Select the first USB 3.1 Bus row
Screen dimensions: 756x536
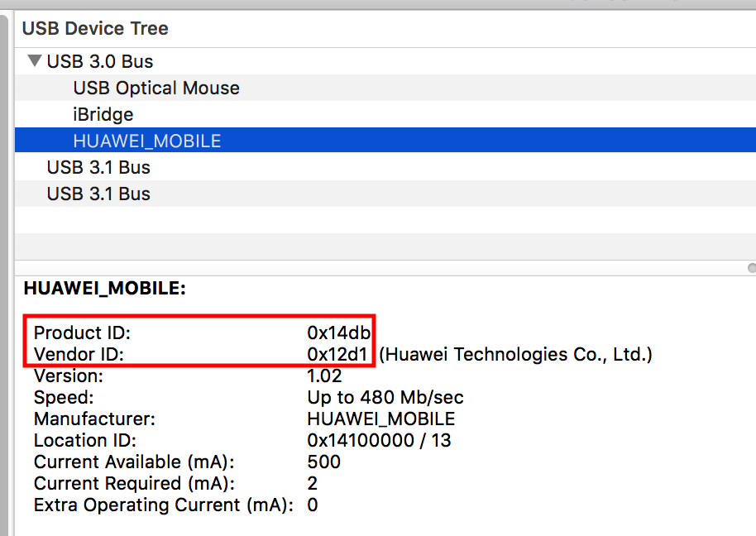(x=385, y=167)
